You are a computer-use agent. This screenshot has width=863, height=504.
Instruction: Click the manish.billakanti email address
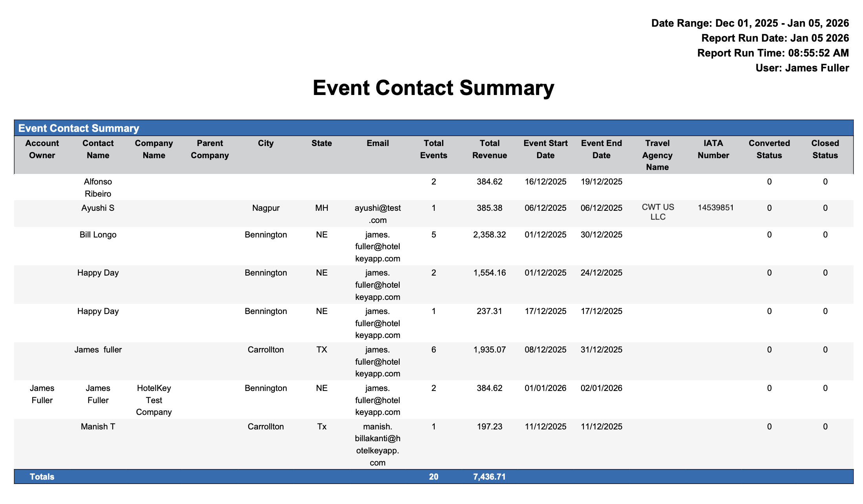pos(377,444)
